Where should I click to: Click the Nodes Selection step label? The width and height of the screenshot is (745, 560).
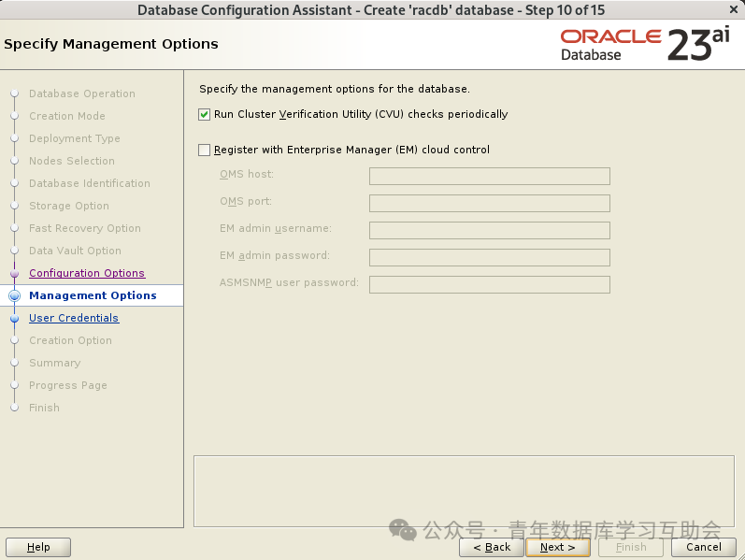[72, 161]
